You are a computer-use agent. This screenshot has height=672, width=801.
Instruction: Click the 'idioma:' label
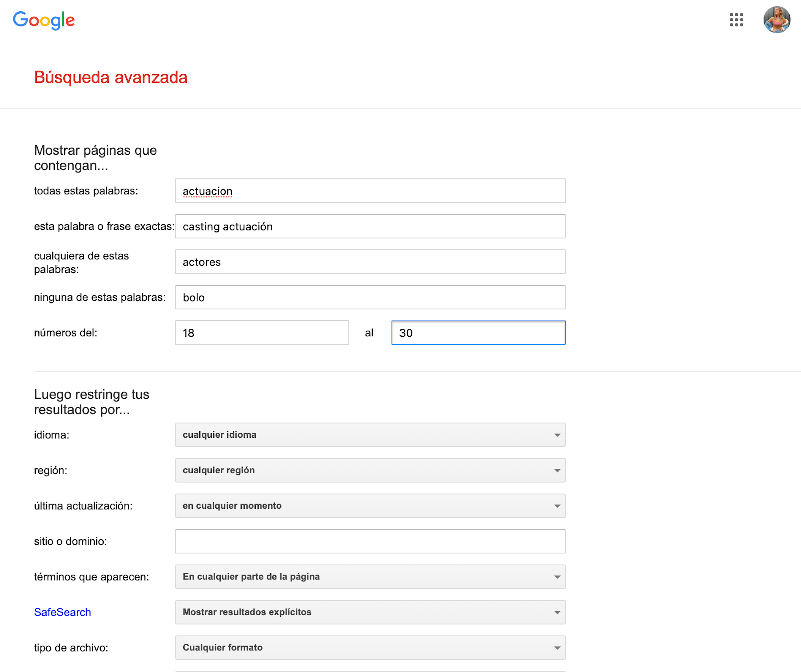[52, 435]
